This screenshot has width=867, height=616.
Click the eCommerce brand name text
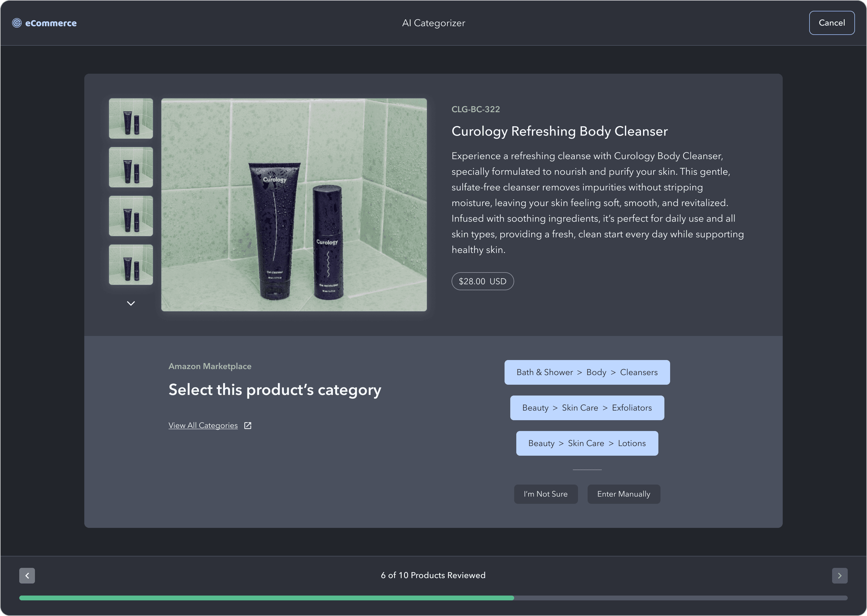tap(51, 23)
